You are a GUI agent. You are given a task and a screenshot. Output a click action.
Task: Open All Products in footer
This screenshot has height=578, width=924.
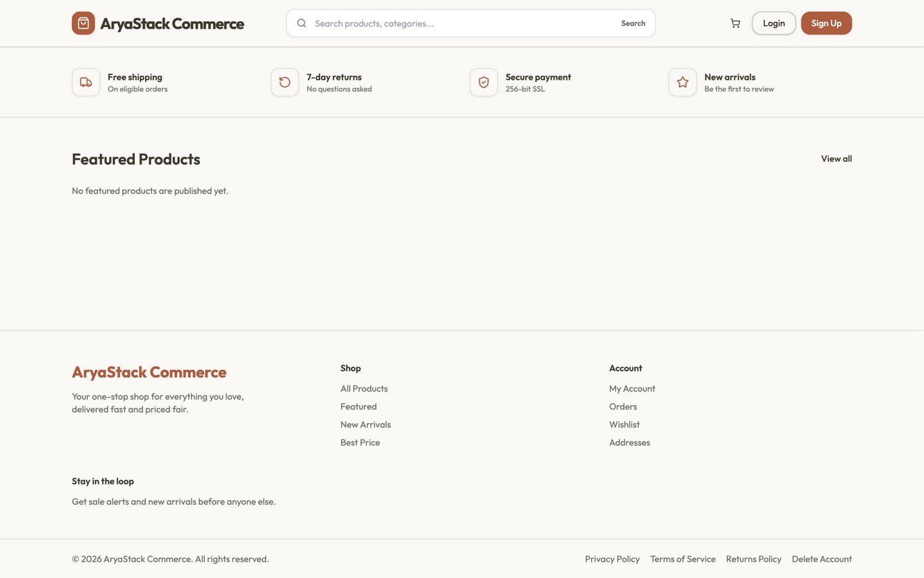[x=364, y=389]
